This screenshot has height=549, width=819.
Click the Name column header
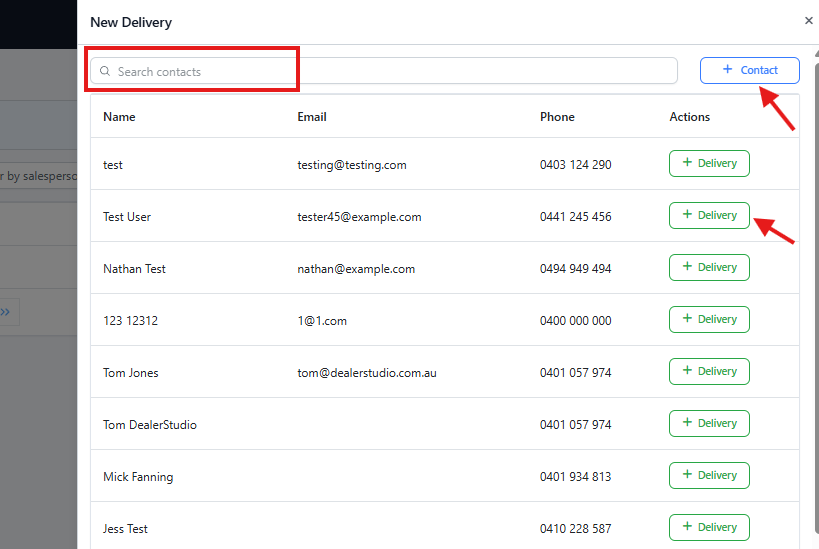click(x=119, y=117)
